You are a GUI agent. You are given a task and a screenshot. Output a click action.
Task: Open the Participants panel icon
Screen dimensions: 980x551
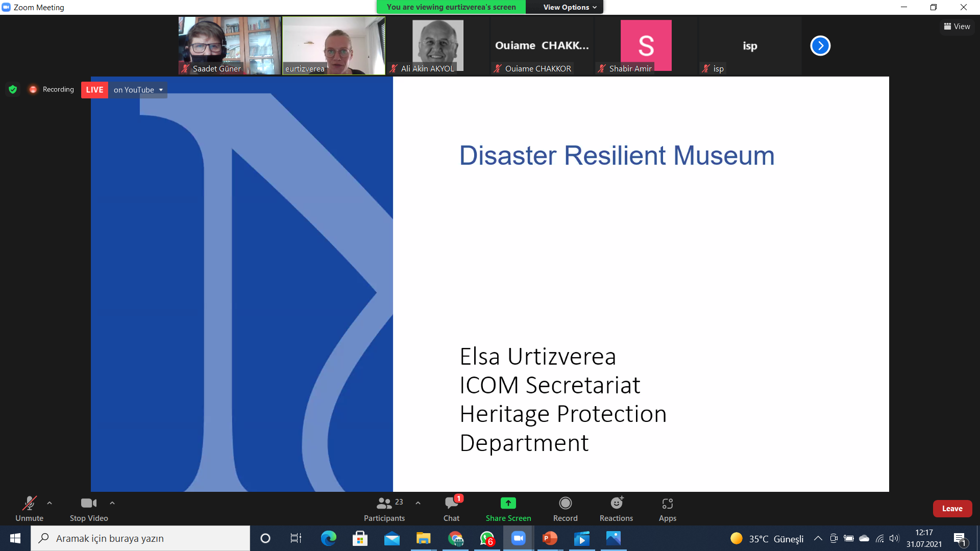click(384, 504)
